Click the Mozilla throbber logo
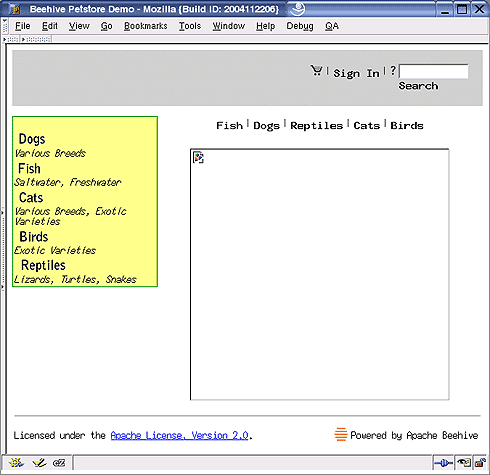The height and width of the screenshot is (475, 490). pos(297,9)
